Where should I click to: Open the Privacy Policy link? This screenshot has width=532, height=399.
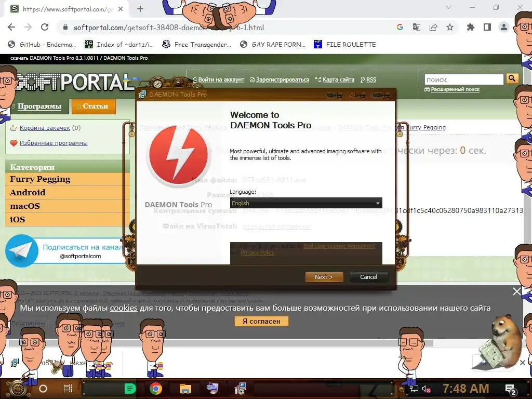pyautogui.click(x=258, y=253)
